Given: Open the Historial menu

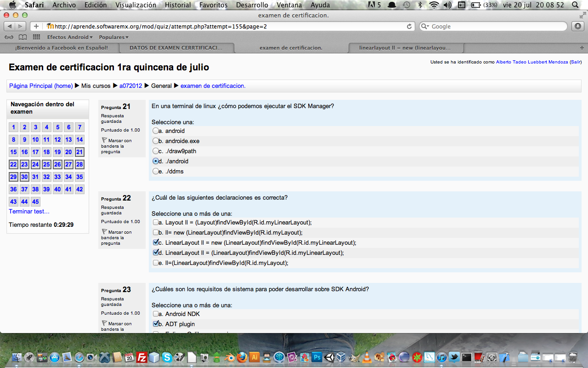Looking at the screenshot, I should point(178,5).
